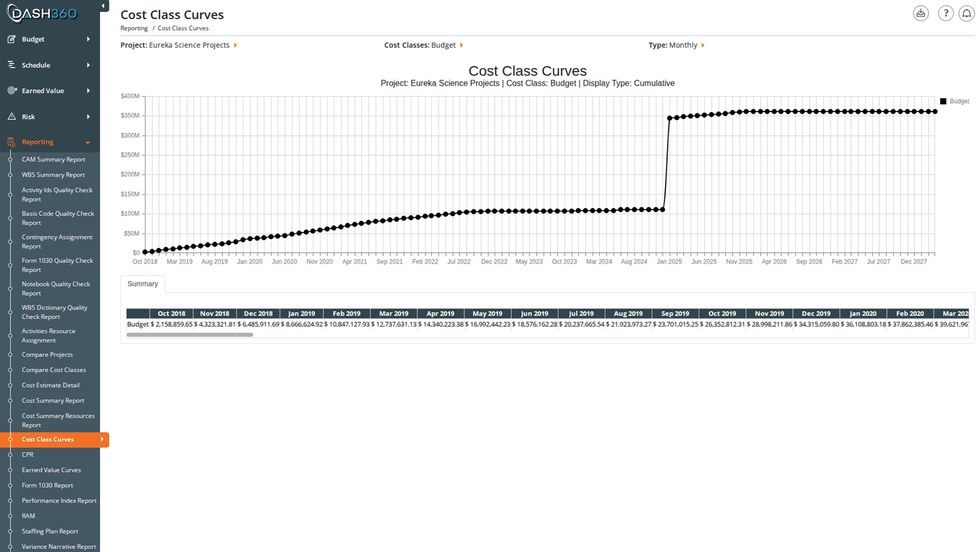Collapse the sidebar with the arrow handle

[104, 6]
